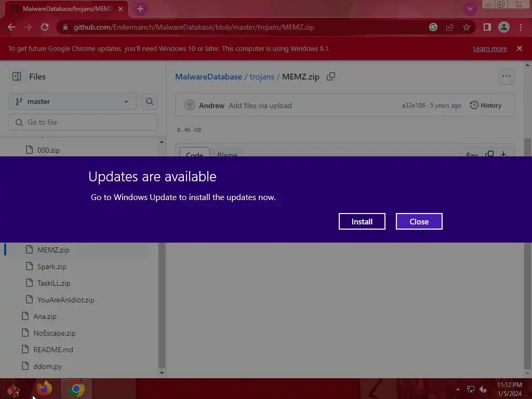The height and width of the screenshot is (399, 532).
Task: Select ddom.py in the file tree
Action: tap(47, 366)
